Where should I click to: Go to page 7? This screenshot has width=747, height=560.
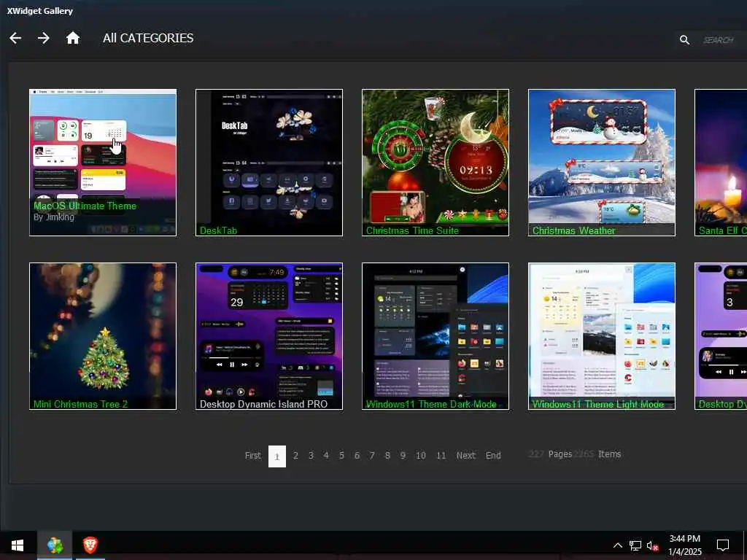tap(372, 456)
